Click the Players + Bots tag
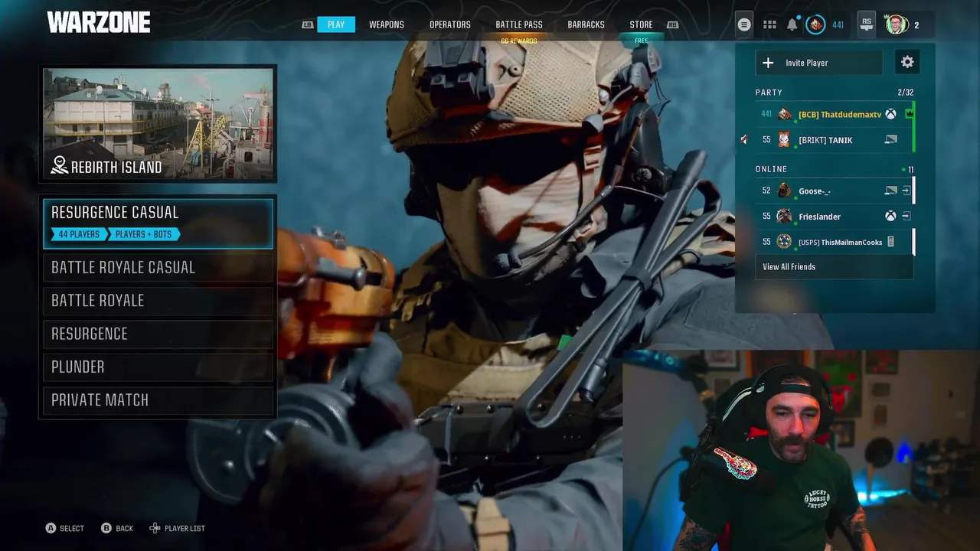The image size is (980, 551). click(144, 234)
